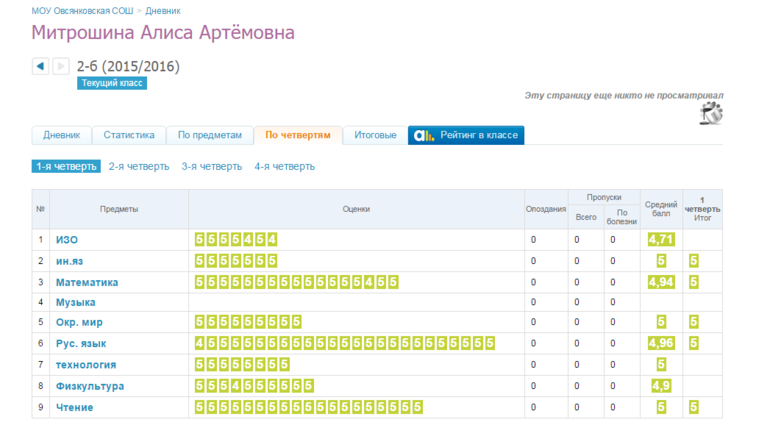Open the Физкультура subject link
Image resolution: width=770 pixels, height=439 pixels.
point(90,386)
